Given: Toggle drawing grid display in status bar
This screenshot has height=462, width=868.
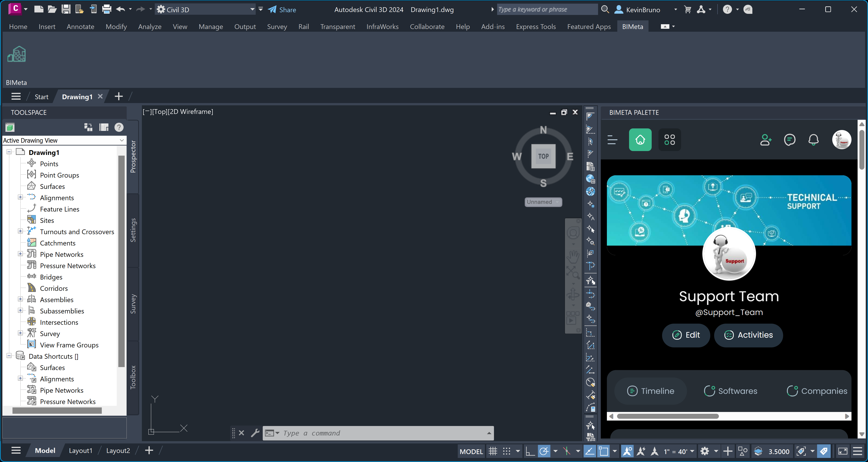Looking at the screenshot, I should [x=493, y=451].
